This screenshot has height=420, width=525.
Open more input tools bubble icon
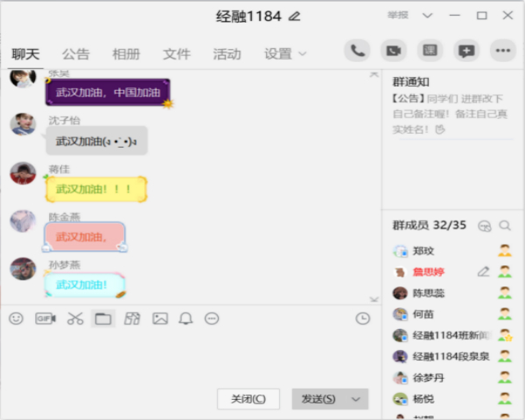(x=212, y=318)
